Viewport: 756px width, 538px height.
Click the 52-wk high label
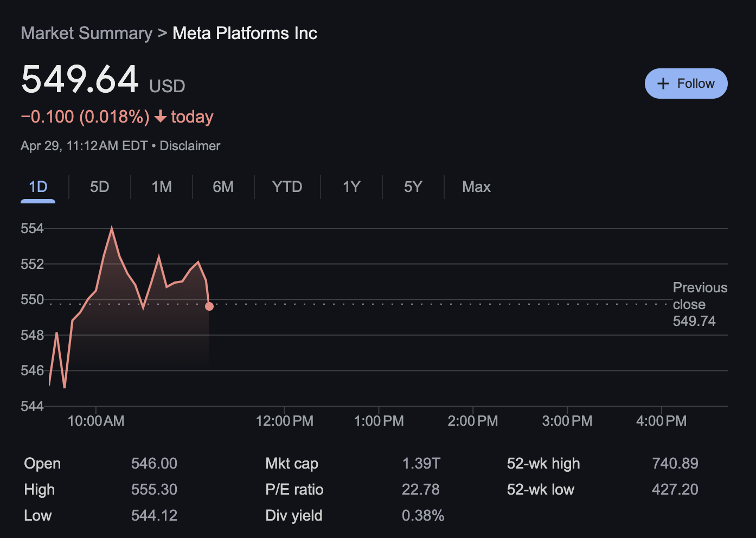pos(543,464)
